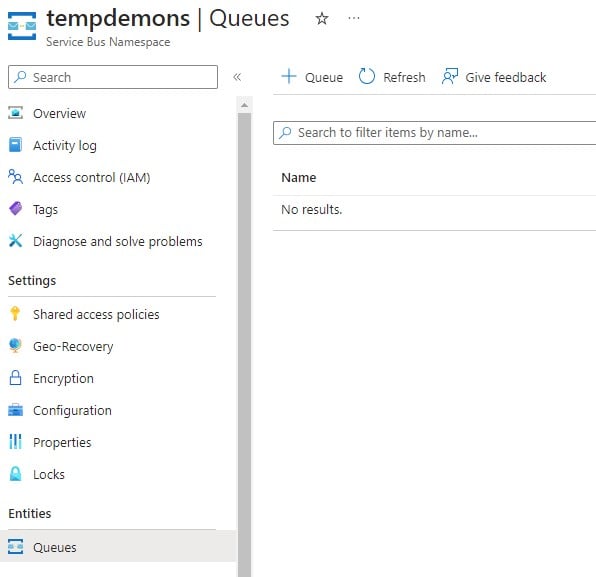
Task: Click the purple Tags icon
Action: (x=15, y=209)
